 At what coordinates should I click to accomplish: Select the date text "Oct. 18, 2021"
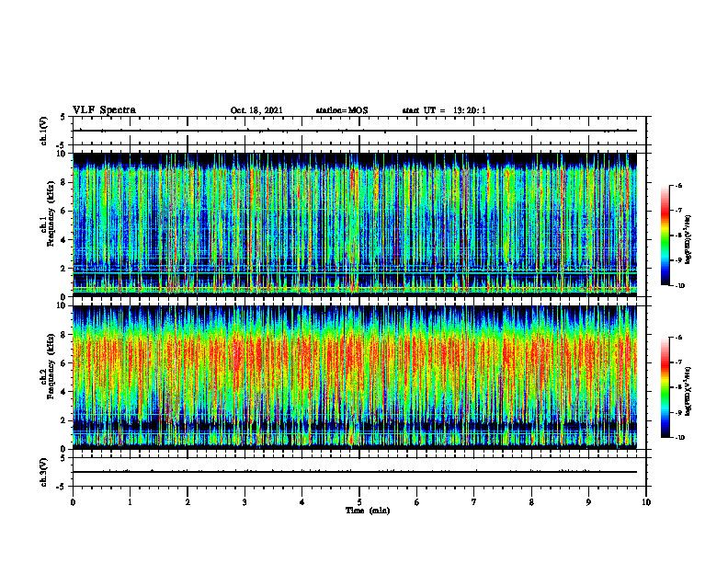(256, 110)
